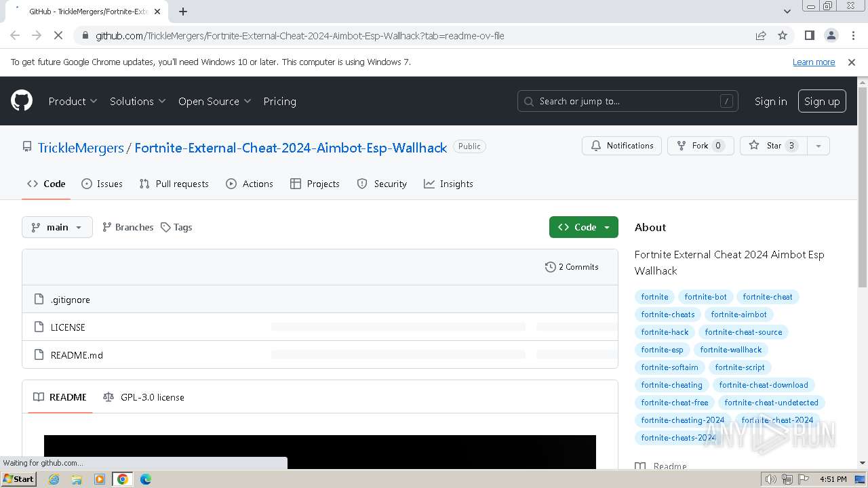Click the .gitignore file icon
868x488 pixels.
[39, 300]
